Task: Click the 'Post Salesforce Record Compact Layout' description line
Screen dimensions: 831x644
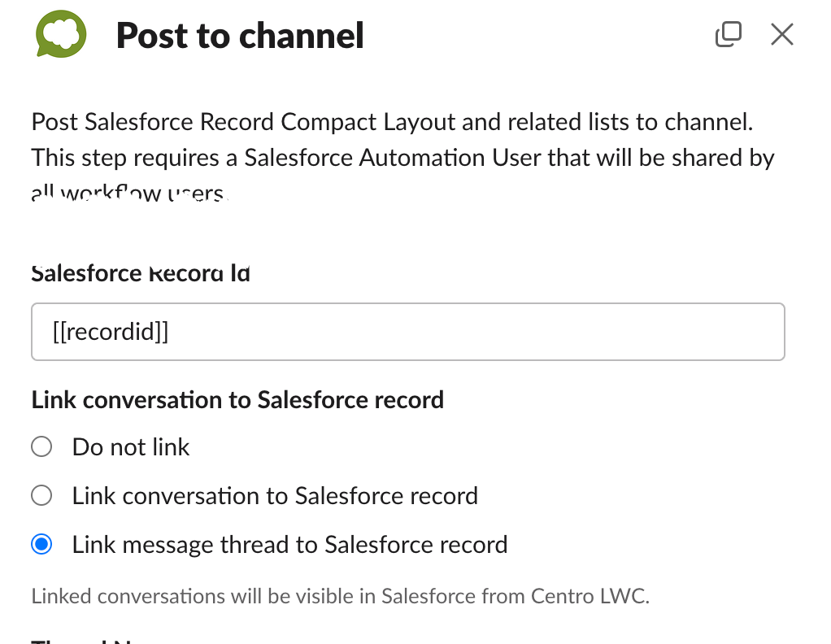Action: [x=392, y=122]
